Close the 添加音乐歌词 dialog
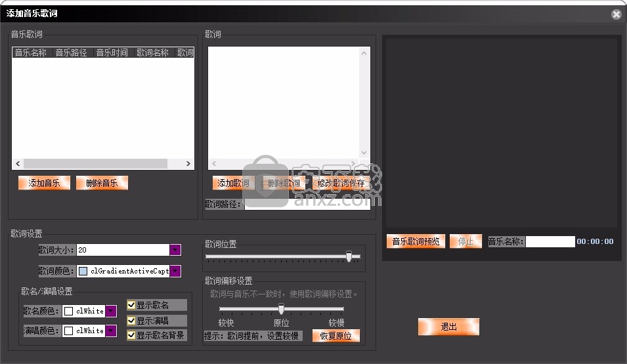627x364 pixels. (616, 14)
